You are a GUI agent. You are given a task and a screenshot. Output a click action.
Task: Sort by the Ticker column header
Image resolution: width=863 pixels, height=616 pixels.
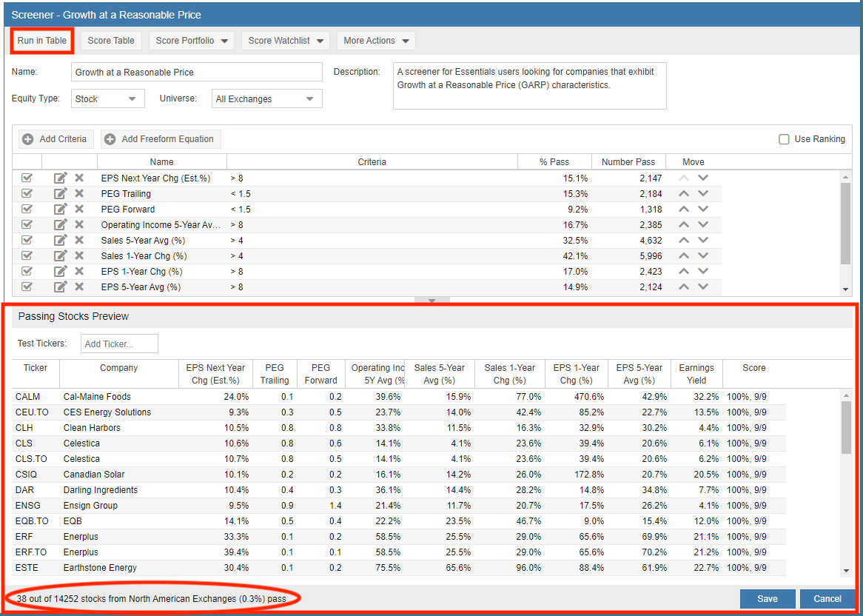pos(36,374)
